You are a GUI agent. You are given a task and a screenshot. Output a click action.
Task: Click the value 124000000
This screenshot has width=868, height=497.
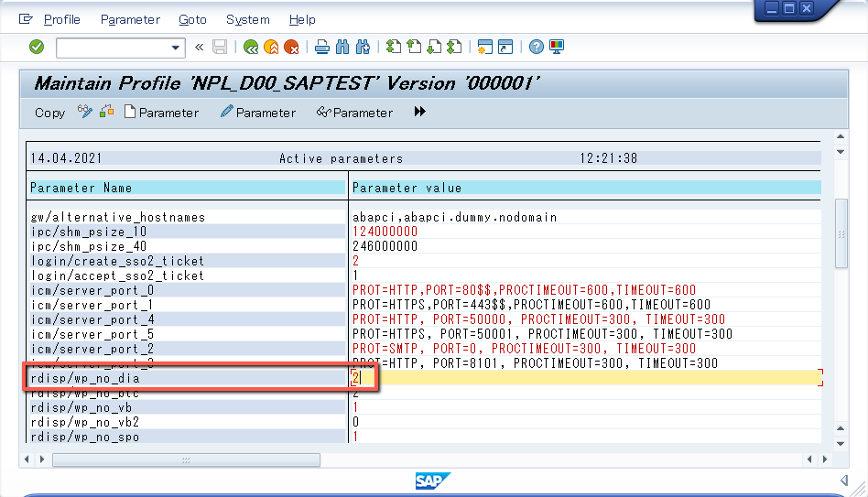[x=385, y=232]
